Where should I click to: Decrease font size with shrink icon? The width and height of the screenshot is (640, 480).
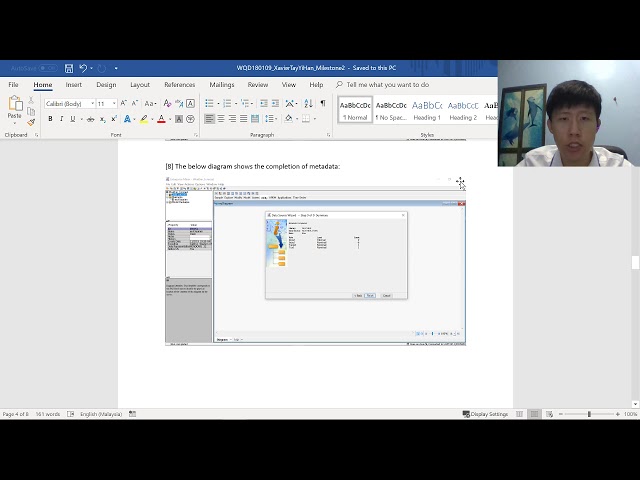click(x=135, y=103)
